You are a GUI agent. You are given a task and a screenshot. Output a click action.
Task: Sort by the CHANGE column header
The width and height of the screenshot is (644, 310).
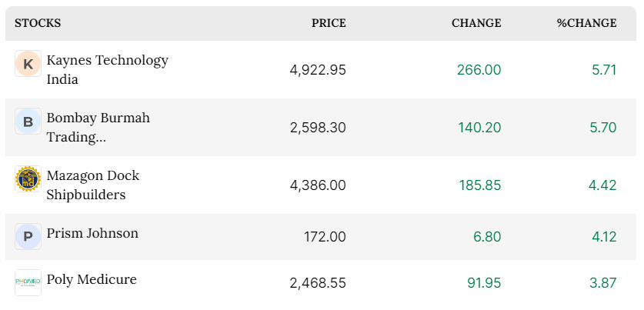pyautogui.click(x=476, y=23)
